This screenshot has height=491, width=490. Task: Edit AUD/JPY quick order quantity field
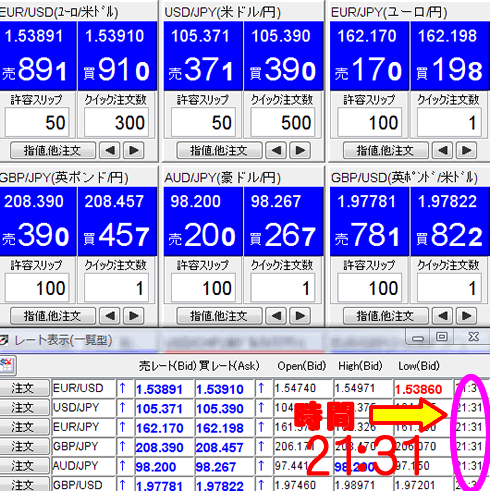click(283, 287)
